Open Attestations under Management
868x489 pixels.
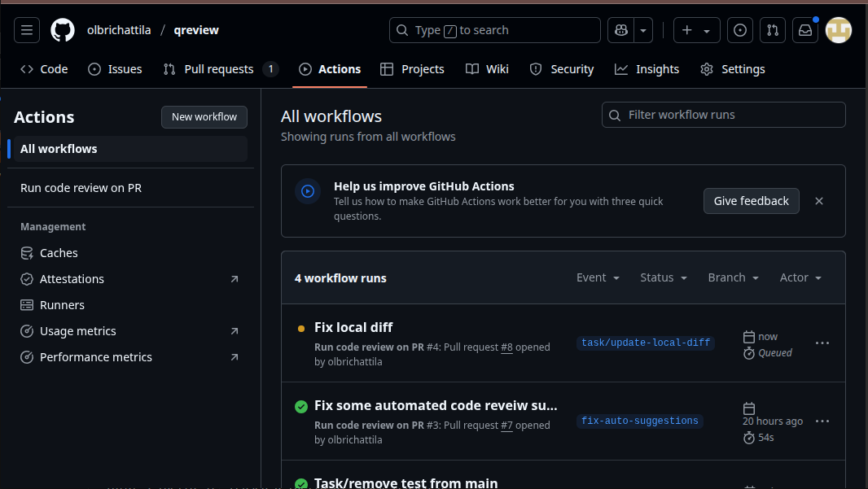point(130,279)
